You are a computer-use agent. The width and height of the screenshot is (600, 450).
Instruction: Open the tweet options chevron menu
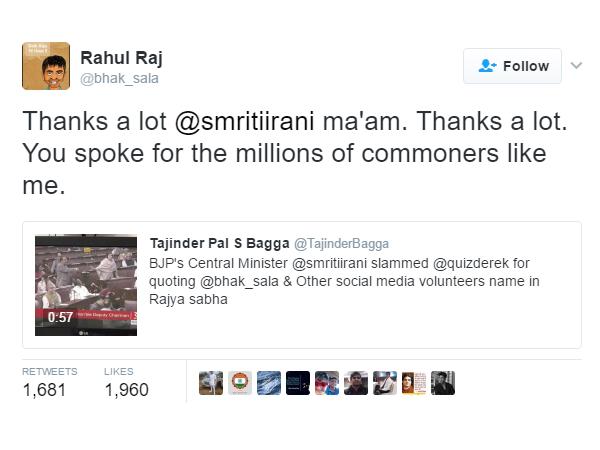tap(576, 66)
